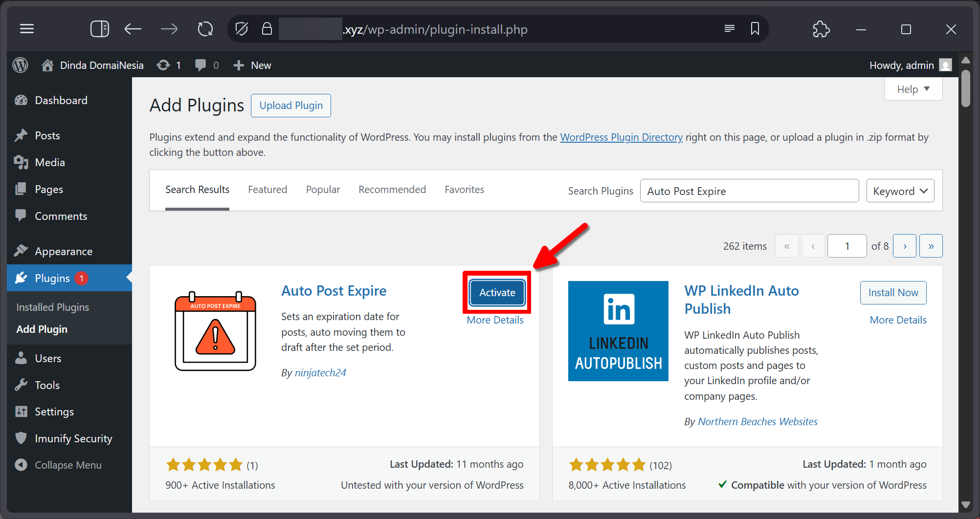Open the WordPress Plugin Directory link
Screen dimensions: 980x519
(x=621, y=137)
